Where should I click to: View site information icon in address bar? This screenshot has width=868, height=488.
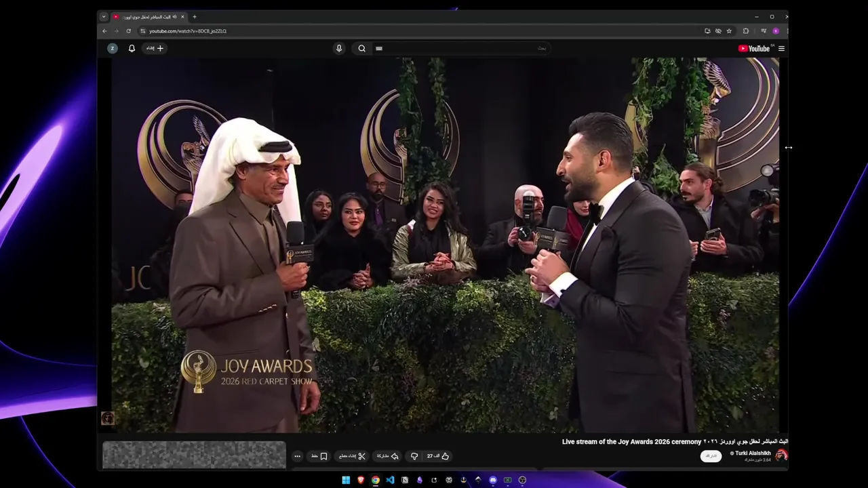142,31
